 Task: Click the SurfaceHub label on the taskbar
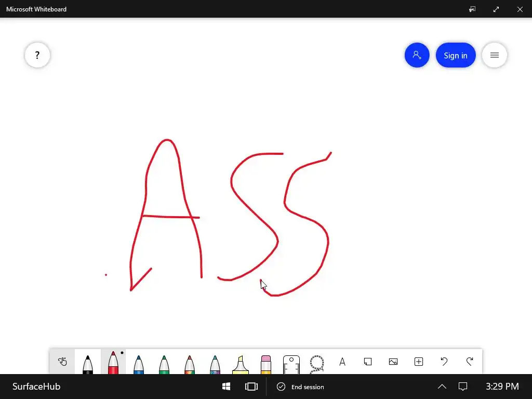pos(36,387)
